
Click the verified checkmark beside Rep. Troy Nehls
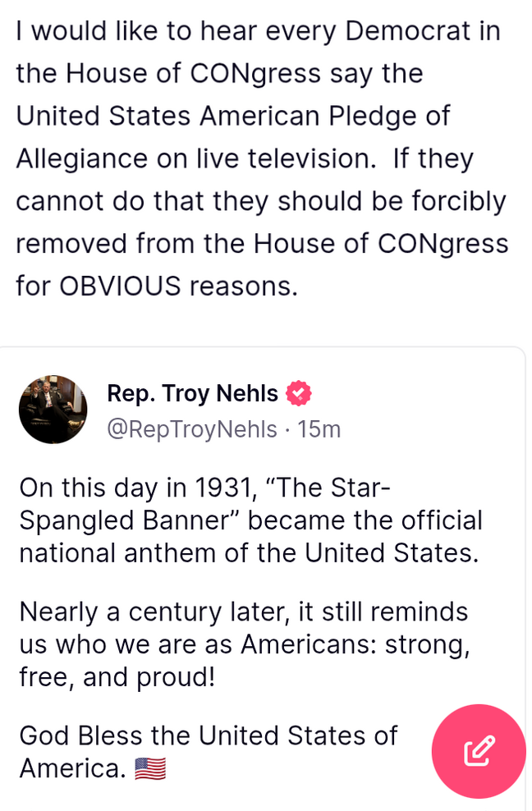[299, 393]
